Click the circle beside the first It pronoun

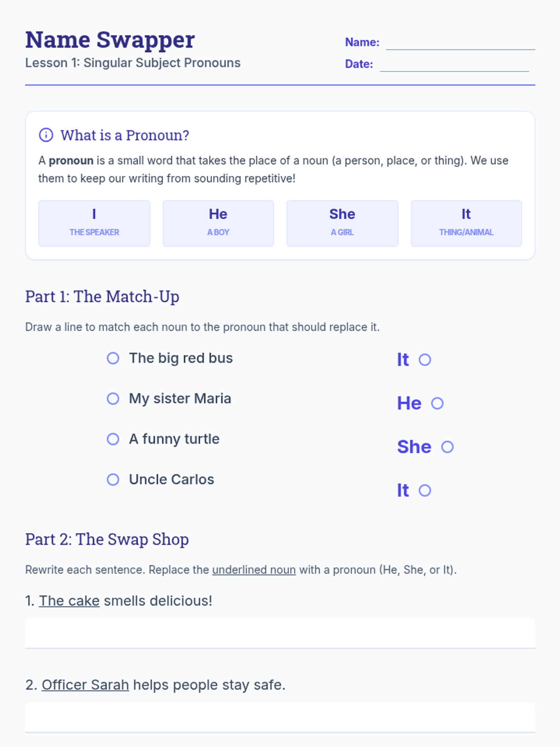425,359
